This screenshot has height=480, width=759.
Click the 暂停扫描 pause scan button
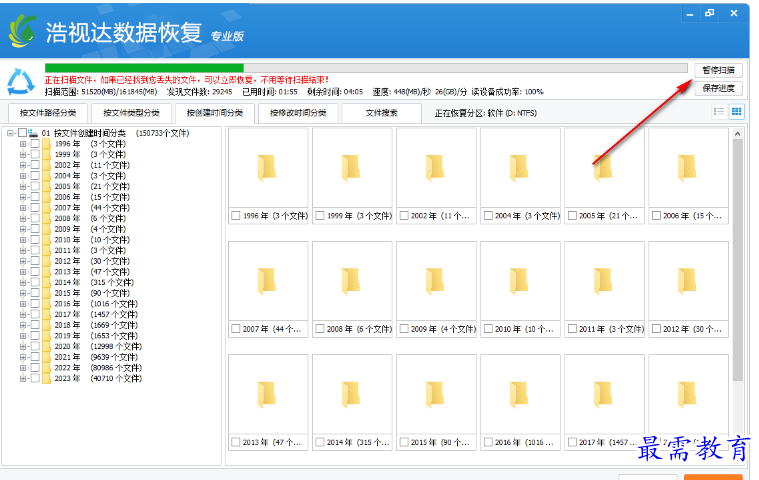click(718, 70)
